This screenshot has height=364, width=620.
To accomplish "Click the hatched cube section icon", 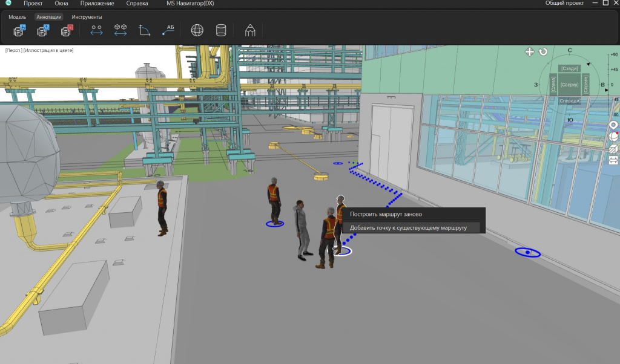I will [613, 149].
